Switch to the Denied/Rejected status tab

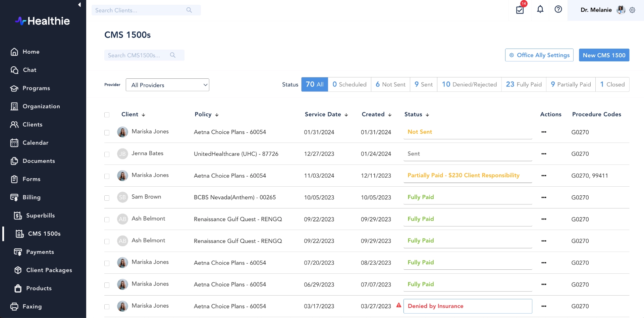point(469,84)
